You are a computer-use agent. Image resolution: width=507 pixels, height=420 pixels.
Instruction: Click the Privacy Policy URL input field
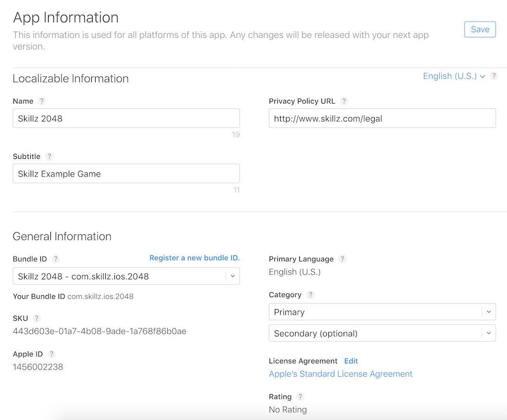click(x=382, y=118)
